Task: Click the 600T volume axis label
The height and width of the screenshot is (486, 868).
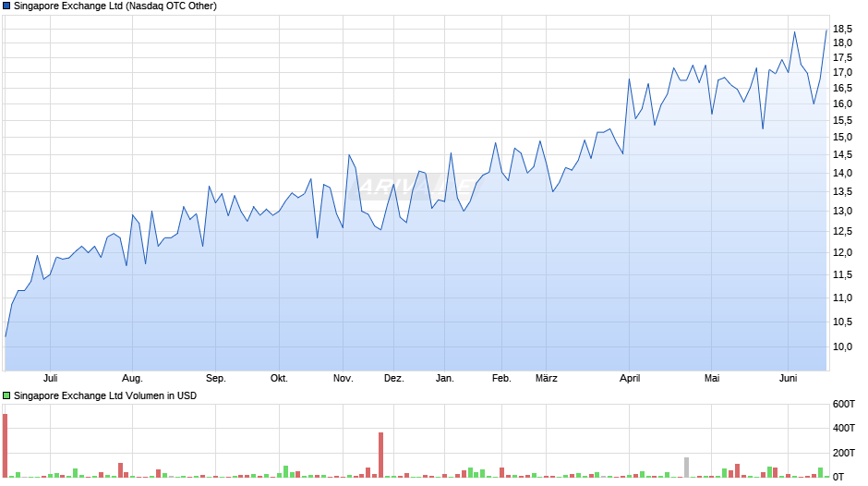Action: pos(844,404)
